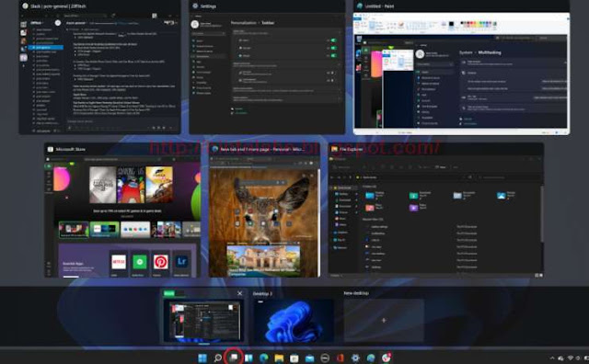The image size is (589, 364).
Task: Open the Forza Horizon game tile in Store
Action: pos(159,185)
